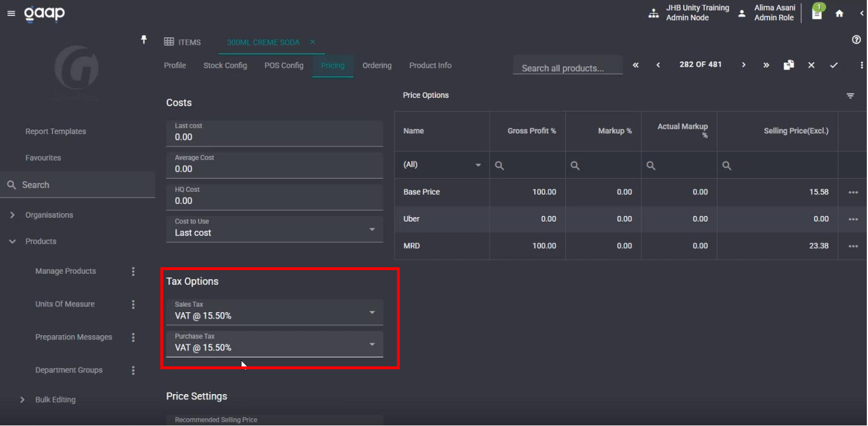Screen dimensions: 868x426
Task: Expand the Organisations tree node
Action: point(12,215)
